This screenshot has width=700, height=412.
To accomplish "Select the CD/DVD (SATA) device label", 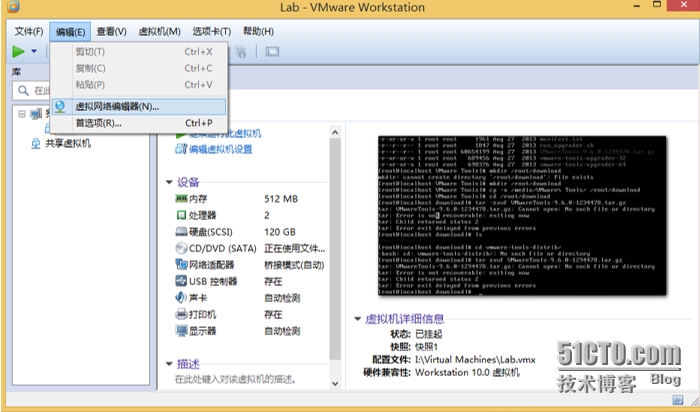I will coord(223,249).
